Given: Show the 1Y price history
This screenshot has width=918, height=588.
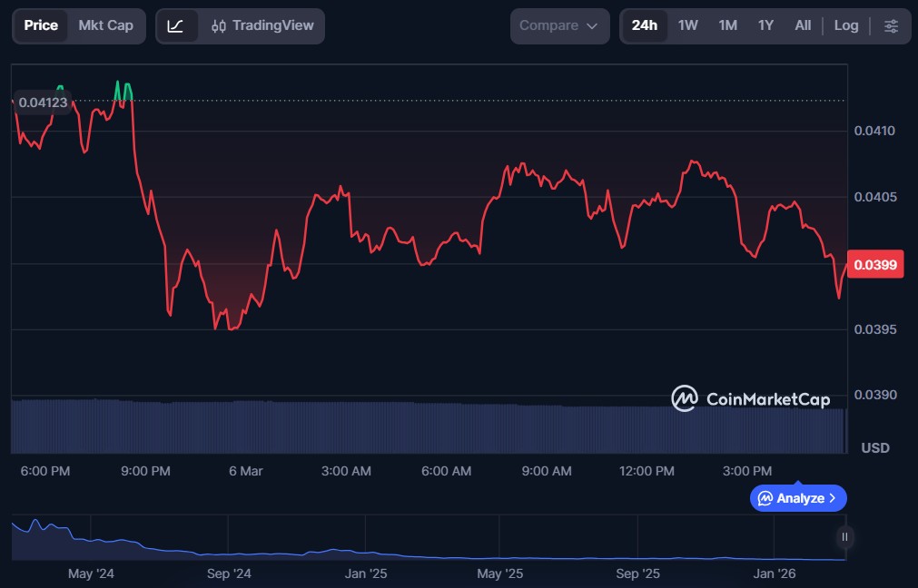Looking at the screenshot, I should point(765,25).
